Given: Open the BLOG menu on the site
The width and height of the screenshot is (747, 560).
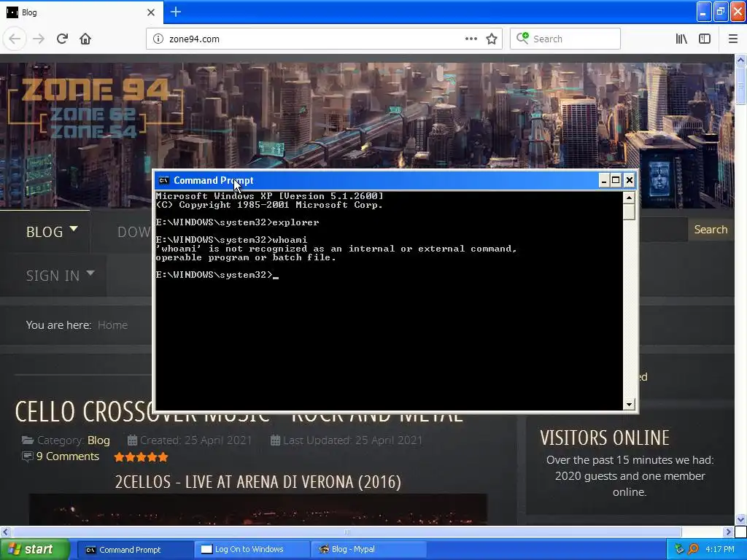Looking at the screenshot, I should click(x=44, y=232).
